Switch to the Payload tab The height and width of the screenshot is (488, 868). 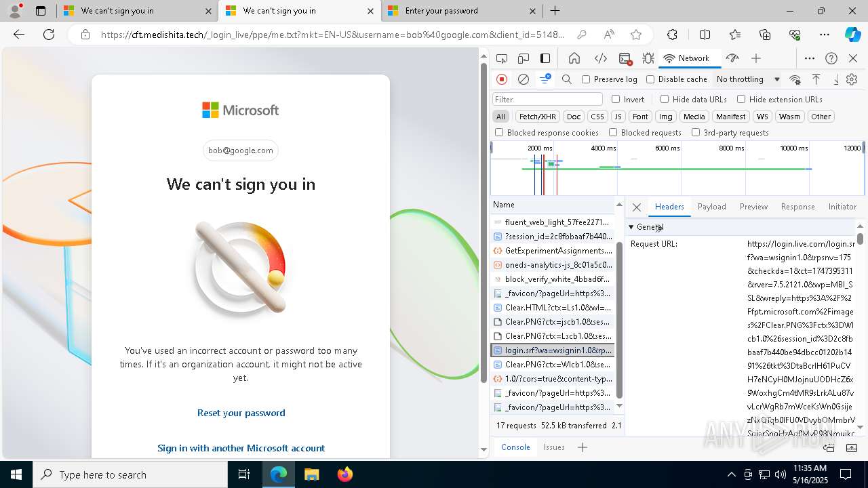pyautogui.click(x=711, y=207)
